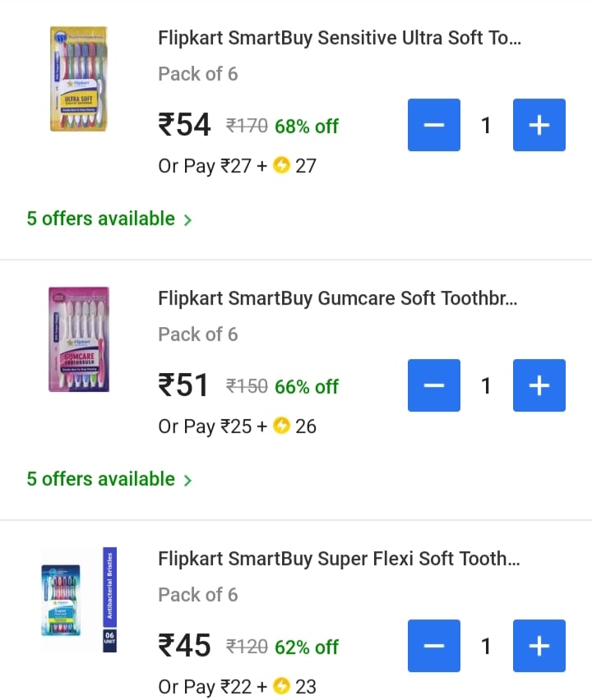Add one more Super Flexi Soft toothbrush
The height and width of the screenshot is (700, 592).
tap(539, 646)
